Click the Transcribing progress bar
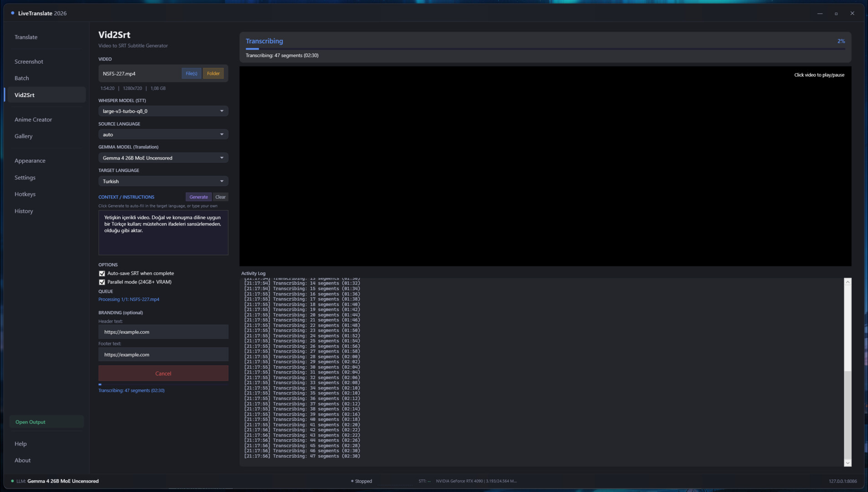 (x=545, y=49)
